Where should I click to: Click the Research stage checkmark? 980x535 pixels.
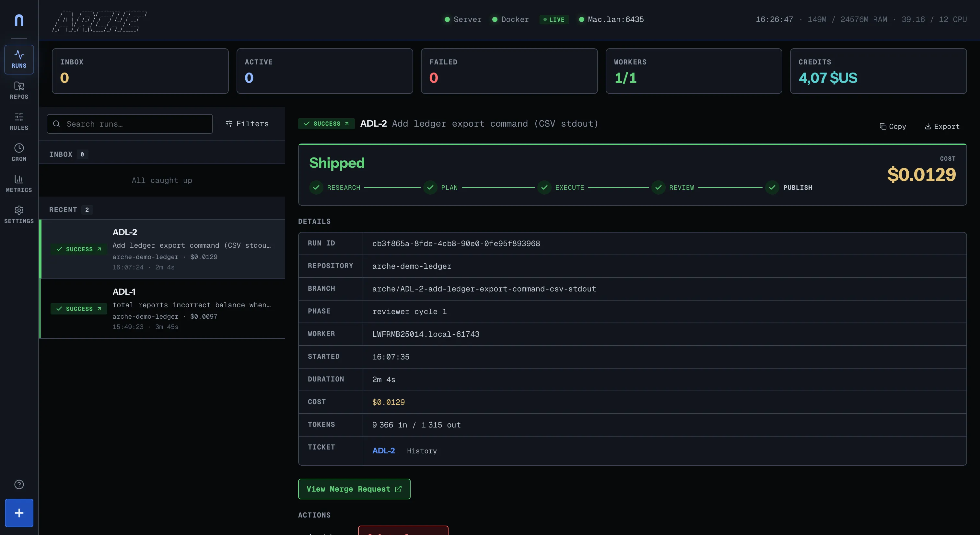[x=316, y=188]
